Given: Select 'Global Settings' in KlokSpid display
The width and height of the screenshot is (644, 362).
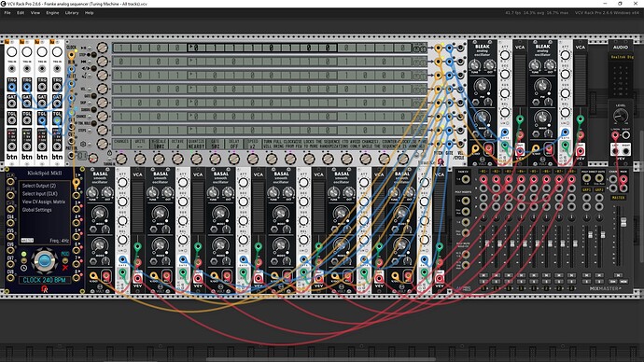Looking at the screenshot, I should pos(37,210).
